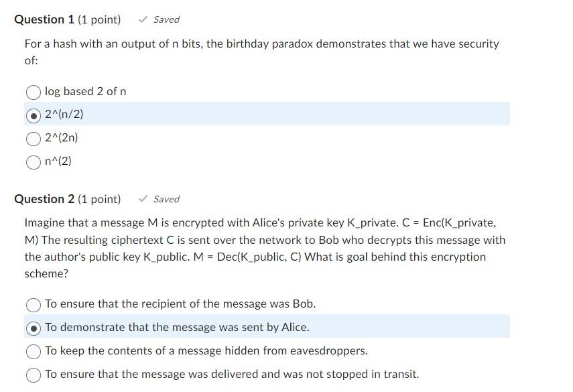This screenshot has width=573, height=392.
Task: Pick the option about message not stopped in transit
Action: [x=33, y=374]
